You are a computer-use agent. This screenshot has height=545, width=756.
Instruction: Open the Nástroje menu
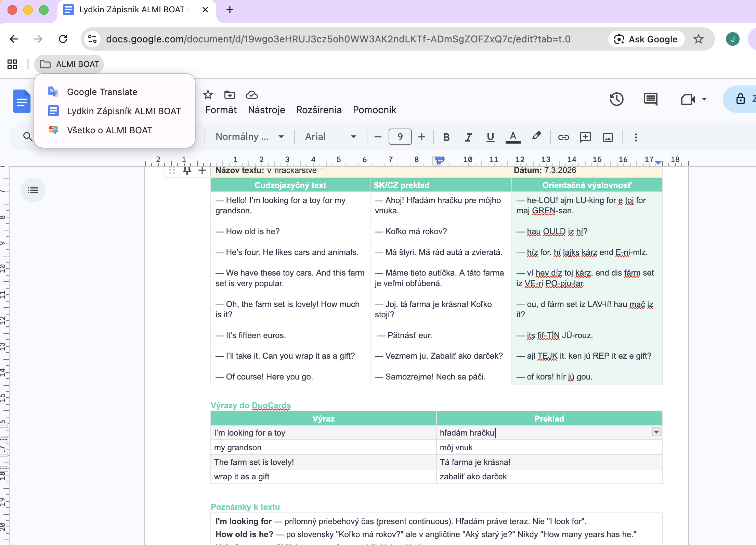pos(266,110)
